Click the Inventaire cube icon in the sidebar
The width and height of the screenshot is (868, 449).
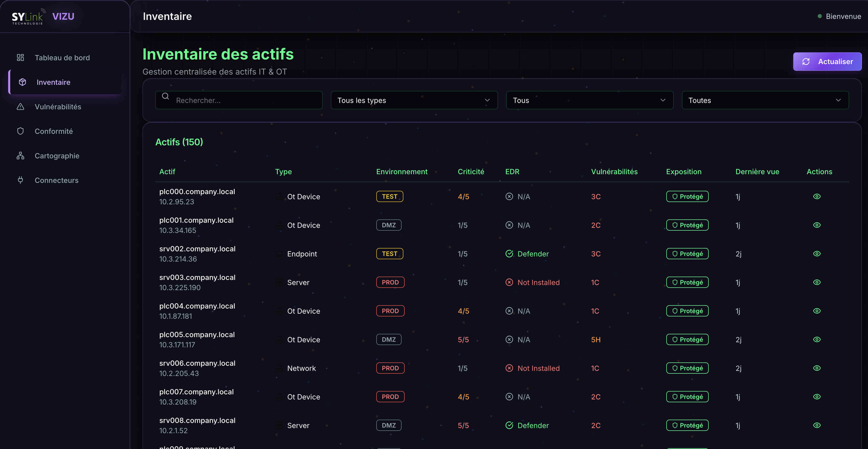point(22,82)
